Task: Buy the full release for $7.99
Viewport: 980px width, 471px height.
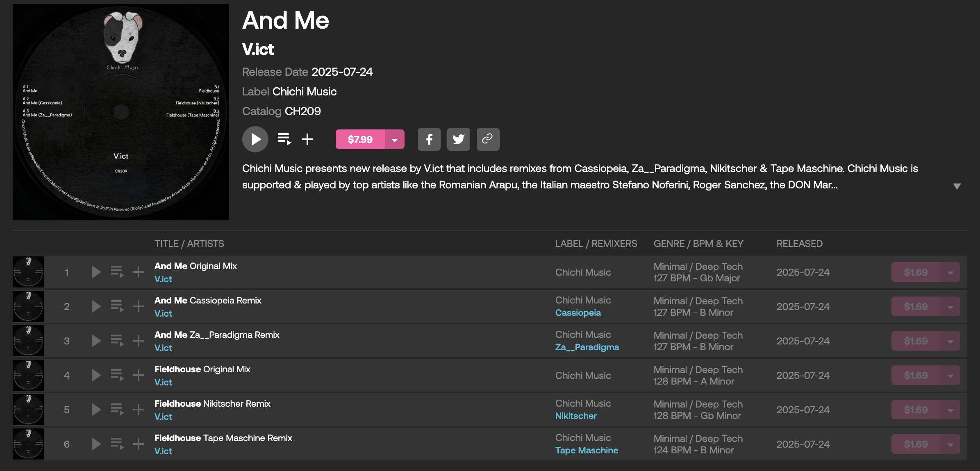Action: point(360,139)
